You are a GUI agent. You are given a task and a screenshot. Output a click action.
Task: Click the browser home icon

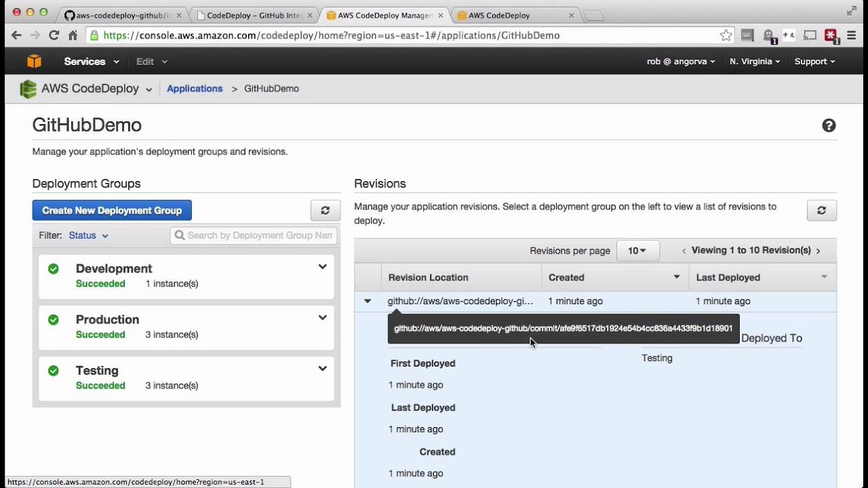coord(73,35)
